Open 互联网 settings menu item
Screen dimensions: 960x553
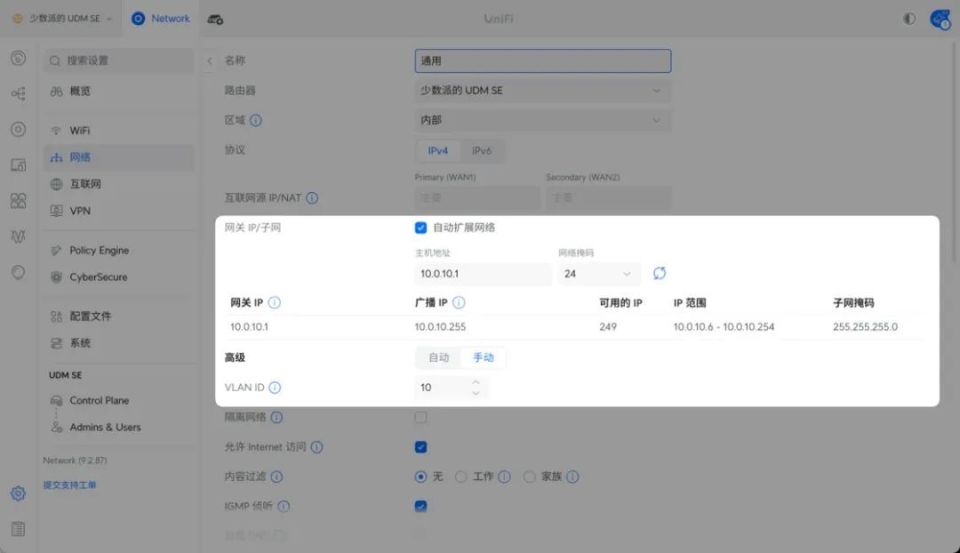[x=119, y=184]
